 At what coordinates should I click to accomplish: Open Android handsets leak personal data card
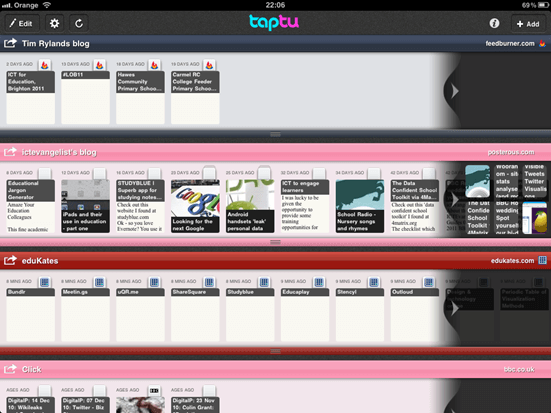(x=250, y=206)
